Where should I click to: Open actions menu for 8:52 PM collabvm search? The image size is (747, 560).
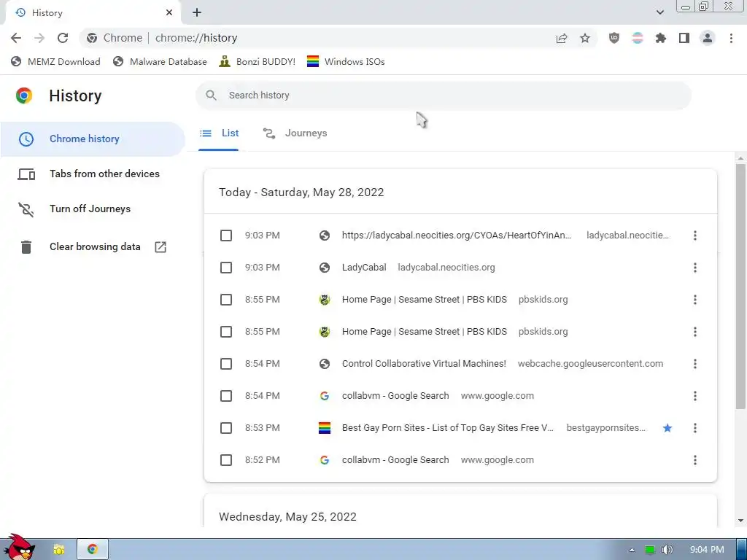(x=695, y=460)
